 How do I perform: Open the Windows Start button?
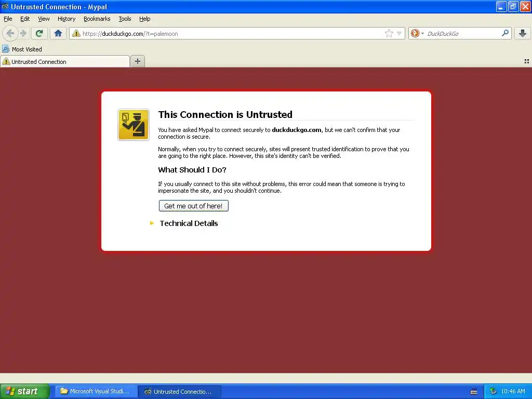[24, 391]
